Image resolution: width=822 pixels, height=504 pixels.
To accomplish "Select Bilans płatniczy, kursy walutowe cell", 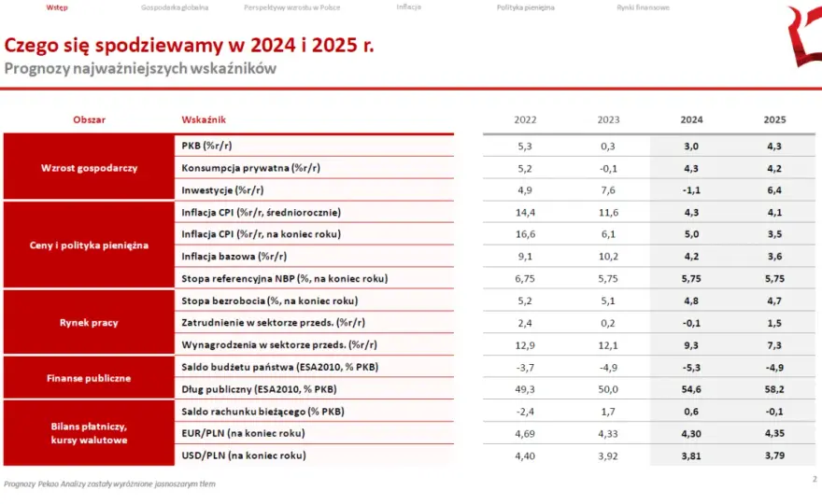I will click(89, 433).
